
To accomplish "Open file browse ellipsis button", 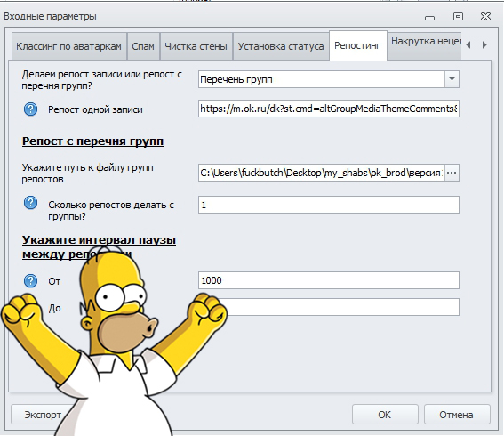I will [452, 173].
